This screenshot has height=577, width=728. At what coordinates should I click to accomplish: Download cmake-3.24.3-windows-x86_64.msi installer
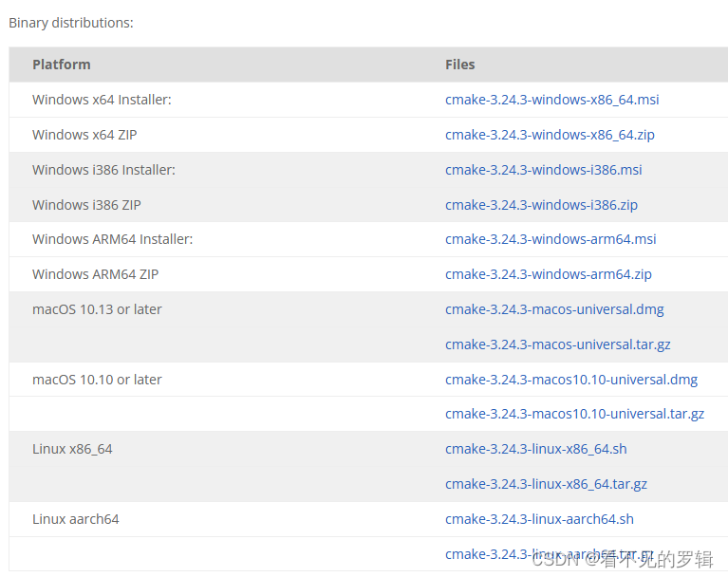[x=551, y=100]
